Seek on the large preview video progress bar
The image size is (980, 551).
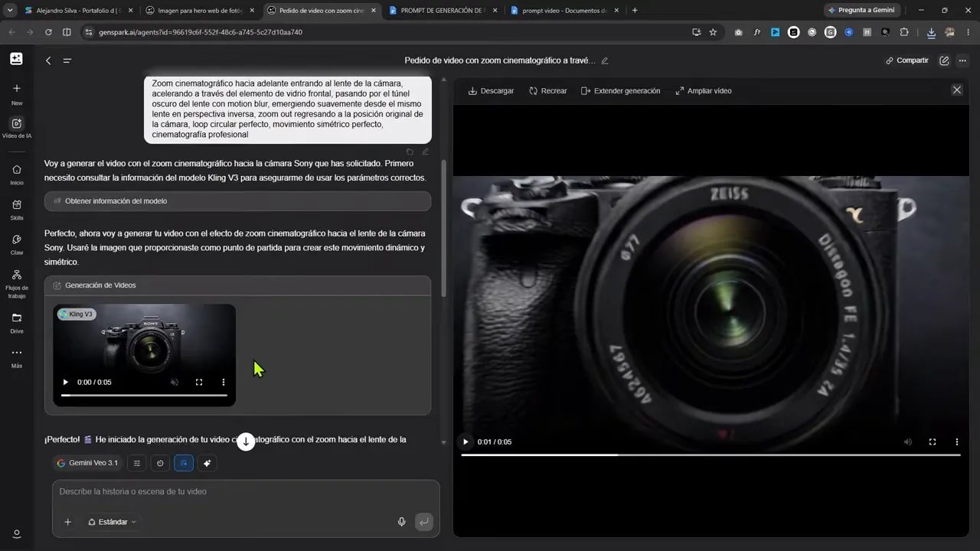coord(710,455)
